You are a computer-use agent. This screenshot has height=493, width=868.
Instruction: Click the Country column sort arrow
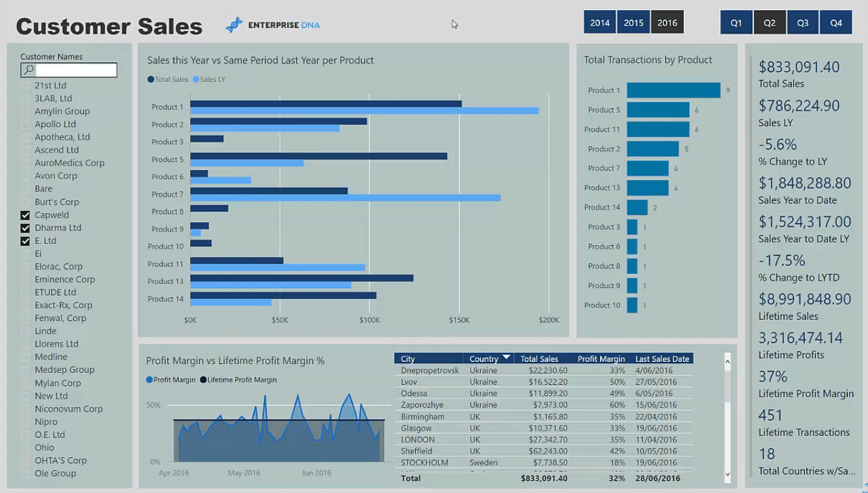[507, 357]
